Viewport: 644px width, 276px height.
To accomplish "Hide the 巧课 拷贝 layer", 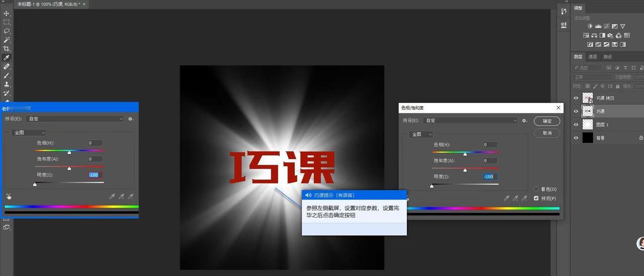I will 576,98.
